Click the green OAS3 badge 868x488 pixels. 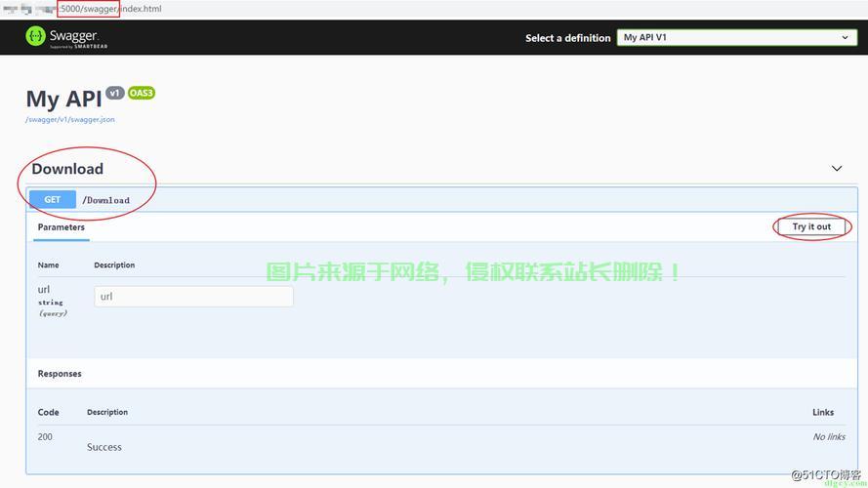142,93
